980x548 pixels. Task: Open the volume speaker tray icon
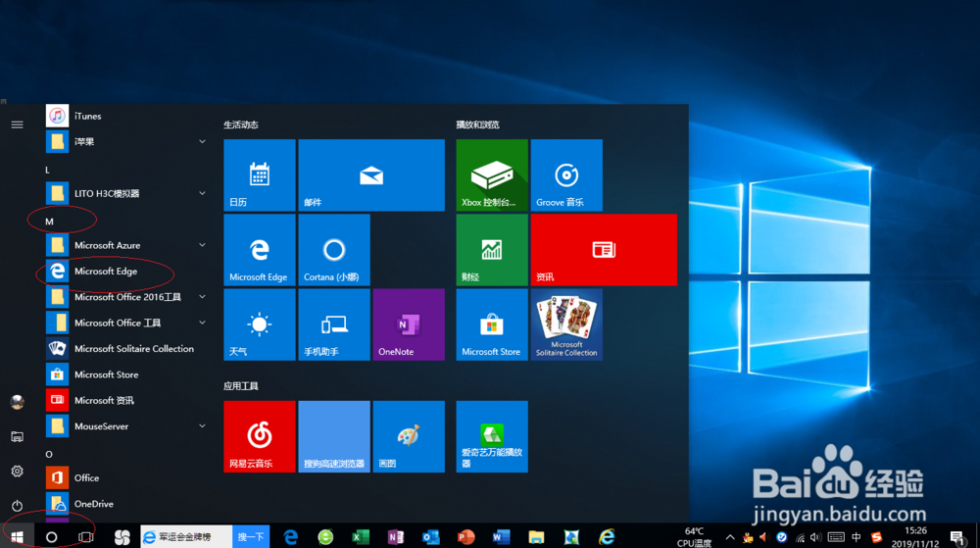click(x=815, y=537)
